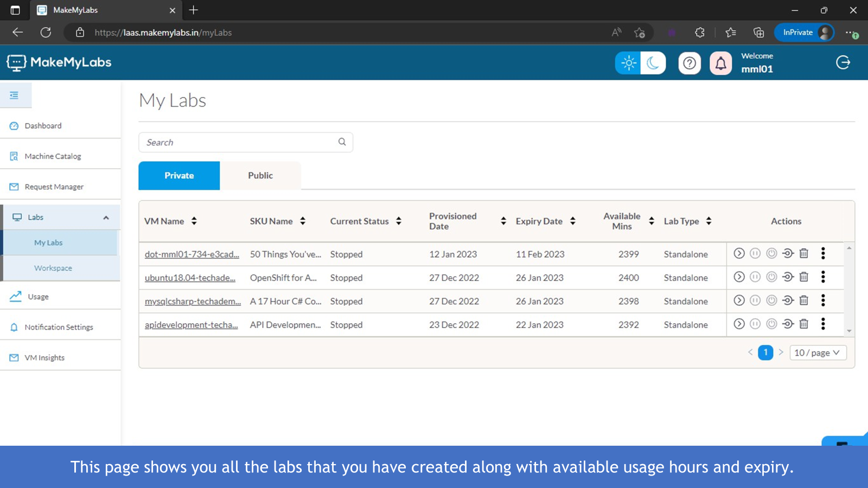The width and height of the screenshot is (868, 488).
Task: Click the connect icon for the mysqlcsharp lab
Action: (788, 300)
